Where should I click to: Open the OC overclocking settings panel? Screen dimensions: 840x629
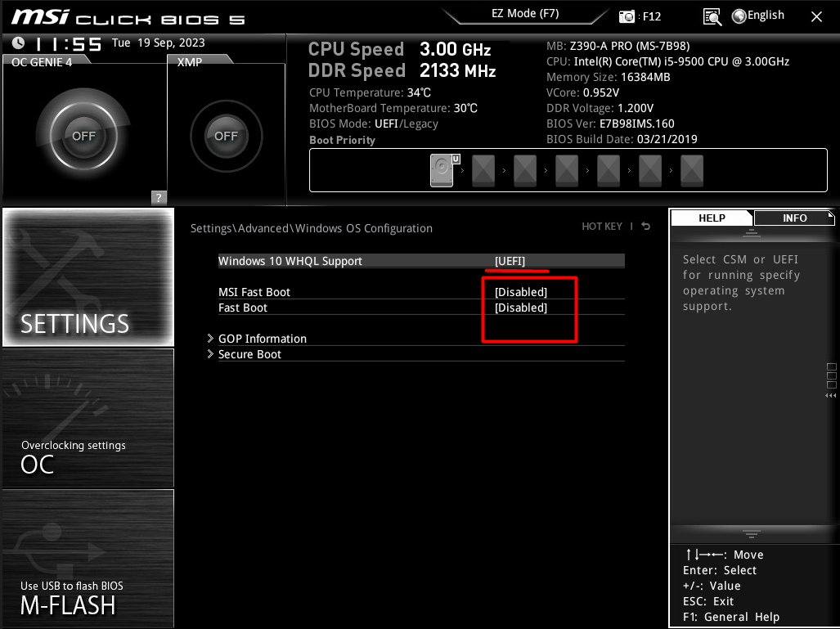[x=88, y=418]
